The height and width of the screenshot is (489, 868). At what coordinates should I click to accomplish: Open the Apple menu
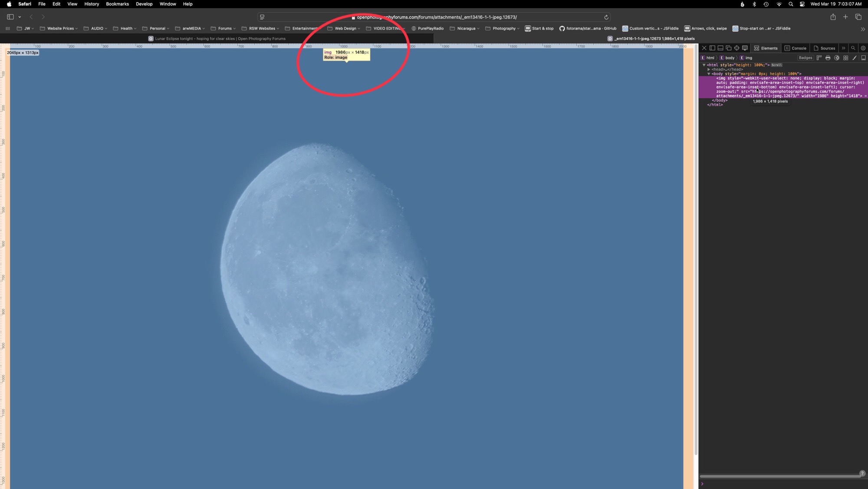point(9,4)
